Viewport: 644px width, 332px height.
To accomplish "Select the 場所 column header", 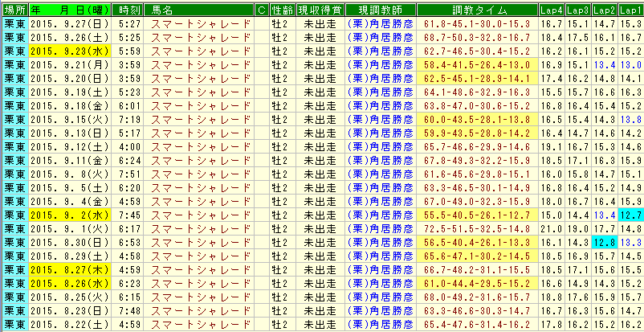I will tap(14, 9).
